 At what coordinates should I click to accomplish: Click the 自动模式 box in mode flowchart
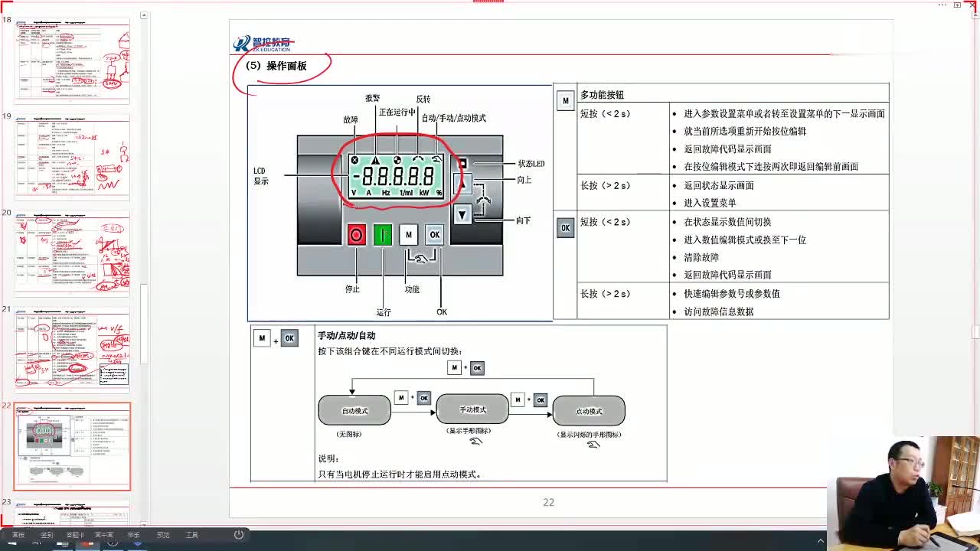[354, 411]
